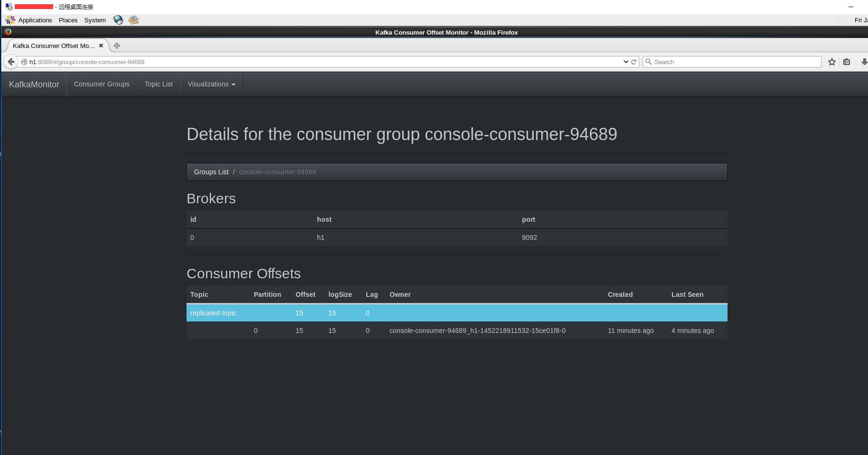
Task: Open bookmarks list icon
Action: [847, 62]
